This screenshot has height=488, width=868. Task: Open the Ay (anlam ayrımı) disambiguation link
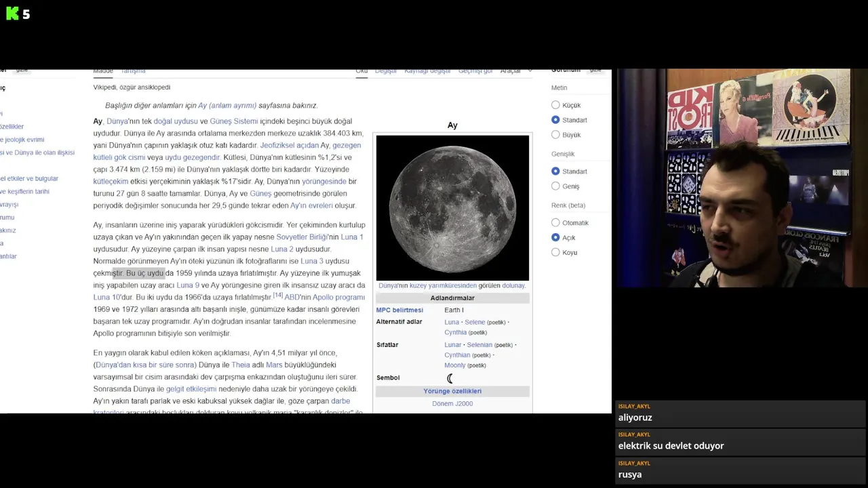tap(227, 106)
